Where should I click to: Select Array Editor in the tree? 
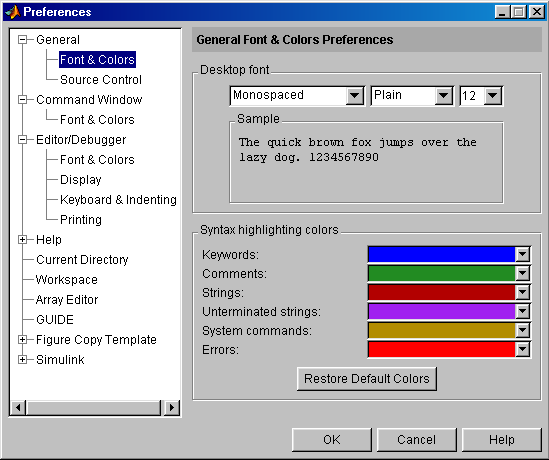pos(67,300)
